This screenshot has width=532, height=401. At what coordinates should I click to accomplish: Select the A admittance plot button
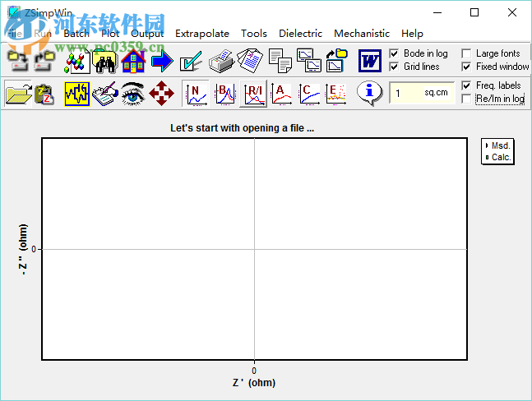(281, 94)
